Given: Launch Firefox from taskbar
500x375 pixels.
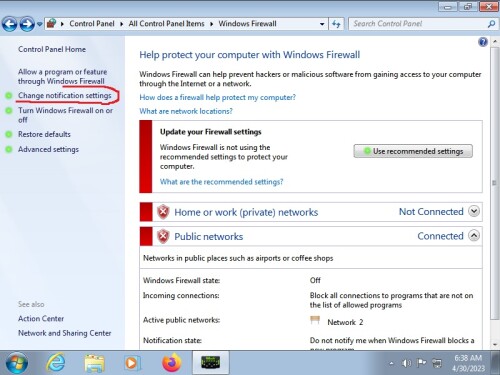Looking at the screenshot, I should tap(172, 363).
